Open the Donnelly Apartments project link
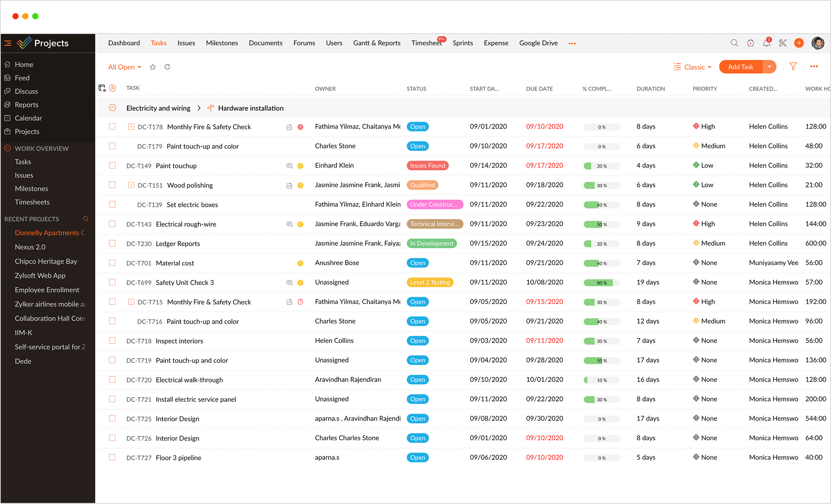 coord(48,233)
